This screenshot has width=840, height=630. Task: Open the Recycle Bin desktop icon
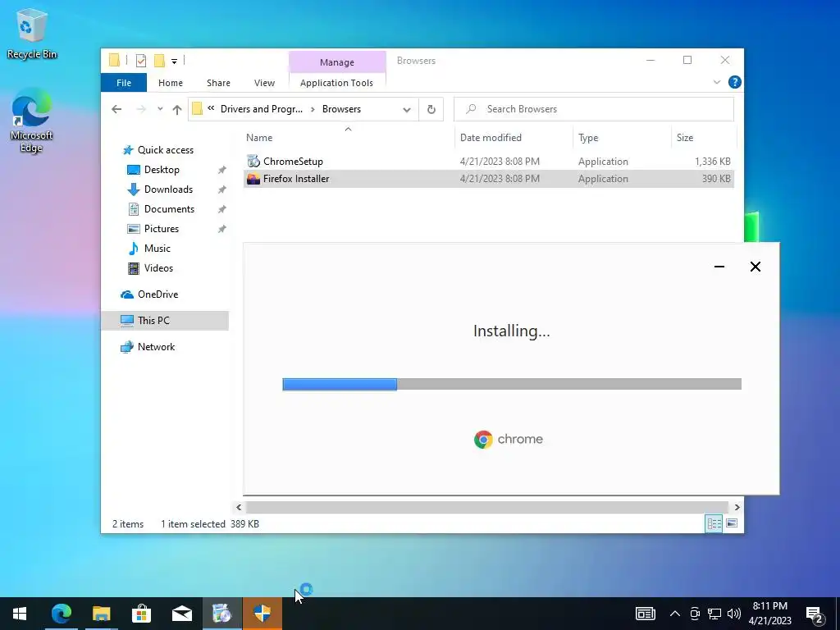click(32, 34)
